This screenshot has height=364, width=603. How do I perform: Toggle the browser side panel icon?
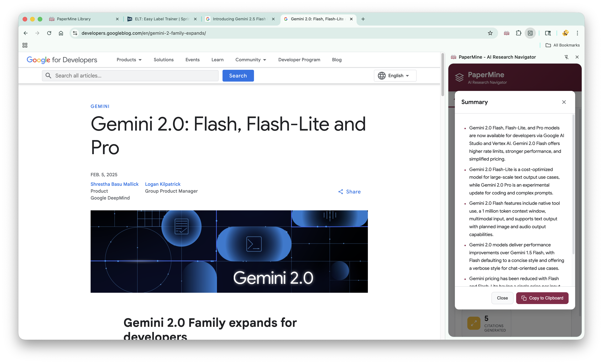pyautogui.click(x=530, y=33)
